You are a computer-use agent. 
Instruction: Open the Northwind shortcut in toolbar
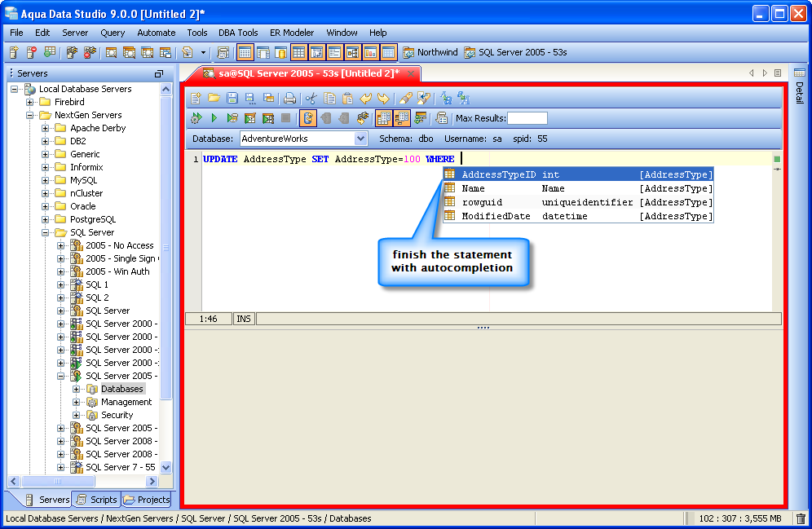tap(430, 52)
